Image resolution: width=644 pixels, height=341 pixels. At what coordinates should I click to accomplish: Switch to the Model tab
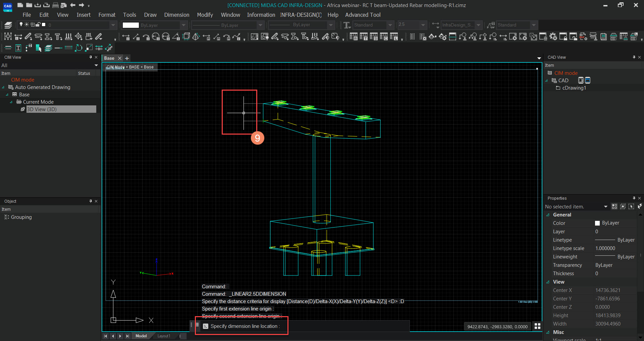click(x=141, y=336)
